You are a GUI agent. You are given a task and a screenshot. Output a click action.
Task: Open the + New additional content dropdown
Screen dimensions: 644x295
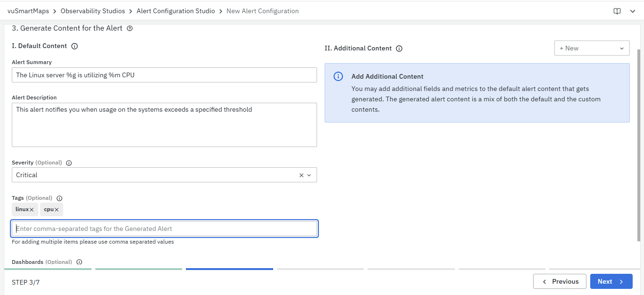(x=592, y=48)
